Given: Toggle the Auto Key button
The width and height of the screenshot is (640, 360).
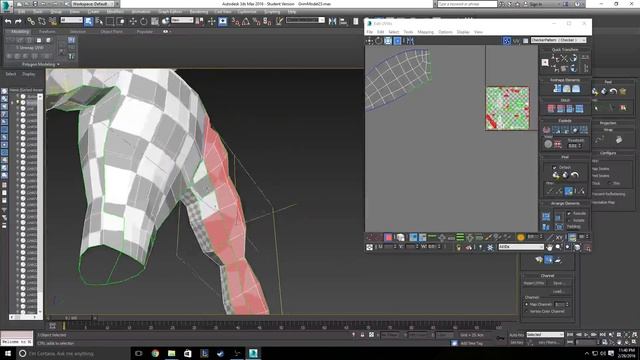Looking at the screenshot, I should coord(516,335).
